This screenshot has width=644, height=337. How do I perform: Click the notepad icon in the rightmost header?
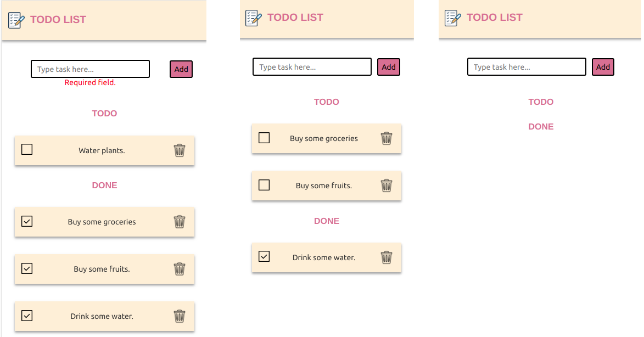(x=451, y=17)
